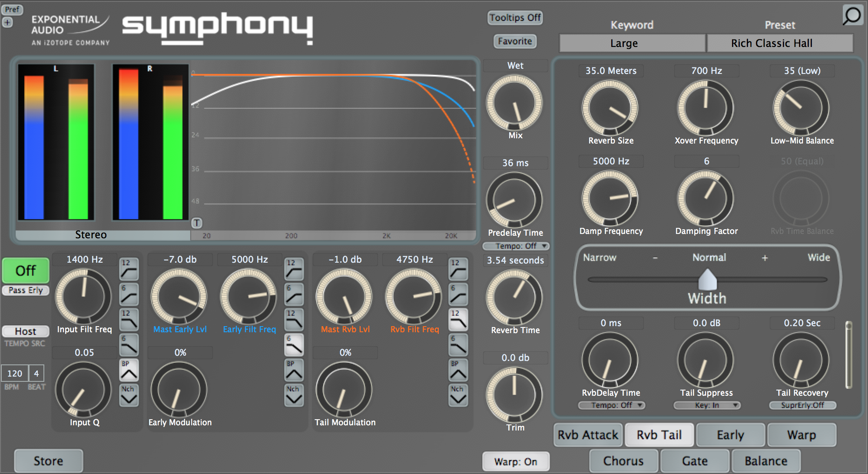The height and width of the screenshot is (474, 868).
Task: Select BP bandpass shape for early filter
Action: [294, 370]
